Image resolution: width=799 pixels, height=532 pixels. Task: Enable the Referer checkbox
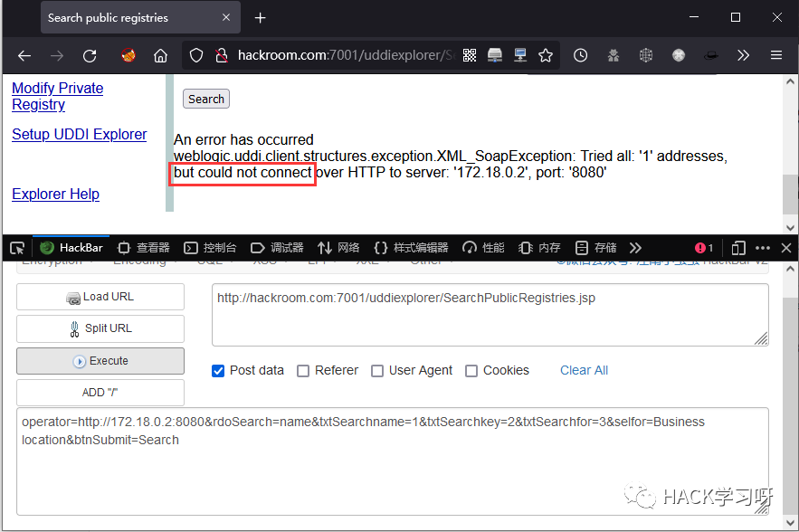coord(303,370)
